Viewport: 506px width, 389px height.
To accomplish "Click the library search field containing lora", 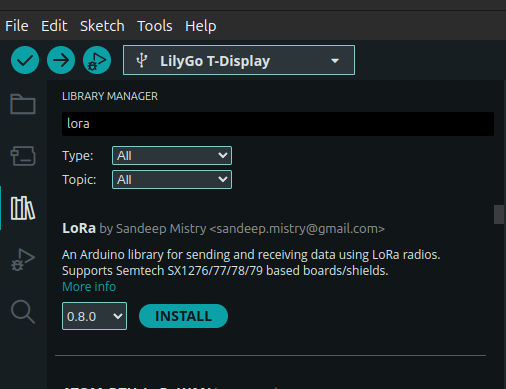I will tap(278, 124).
